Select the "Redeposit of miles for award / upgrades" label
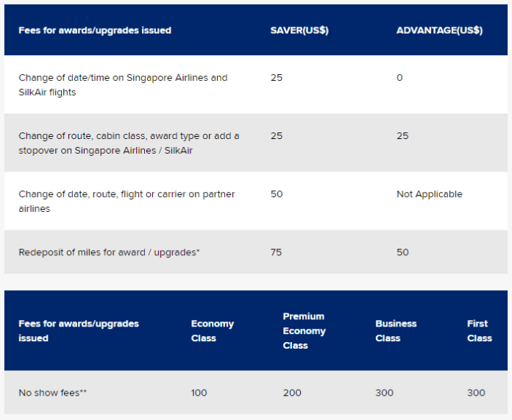This screenshot has width=512, height=420. [109, 252]
